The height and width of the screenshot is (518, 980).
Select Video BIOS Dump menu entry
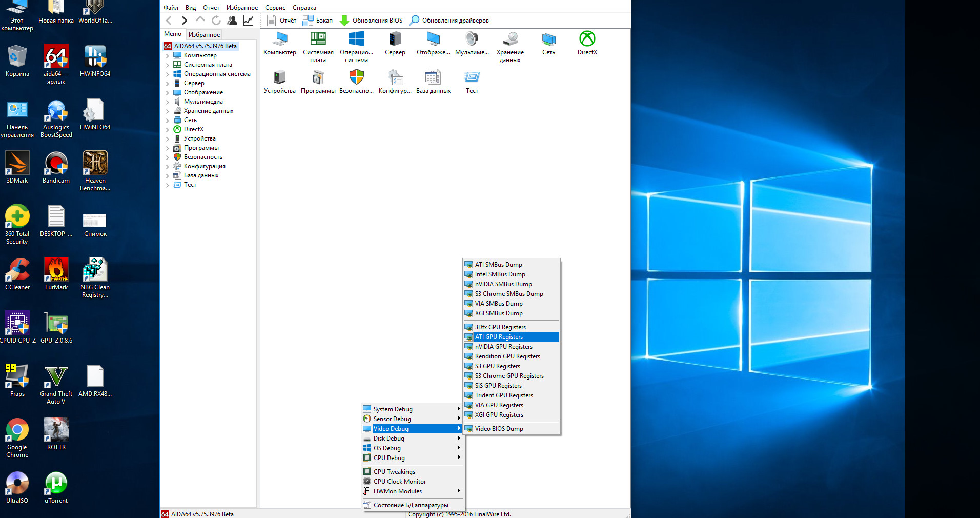point(511,429)
